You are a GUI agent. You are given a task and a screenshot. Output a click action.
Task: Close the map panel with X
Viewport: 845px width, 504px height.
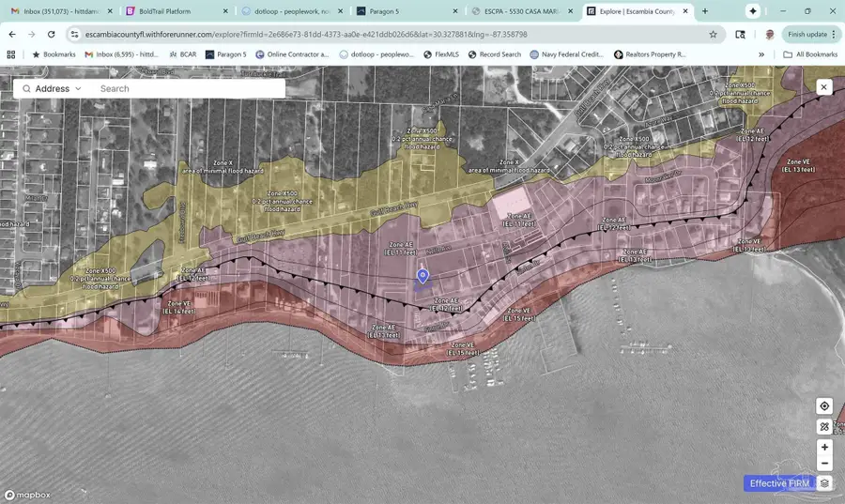tap(823, 87)
